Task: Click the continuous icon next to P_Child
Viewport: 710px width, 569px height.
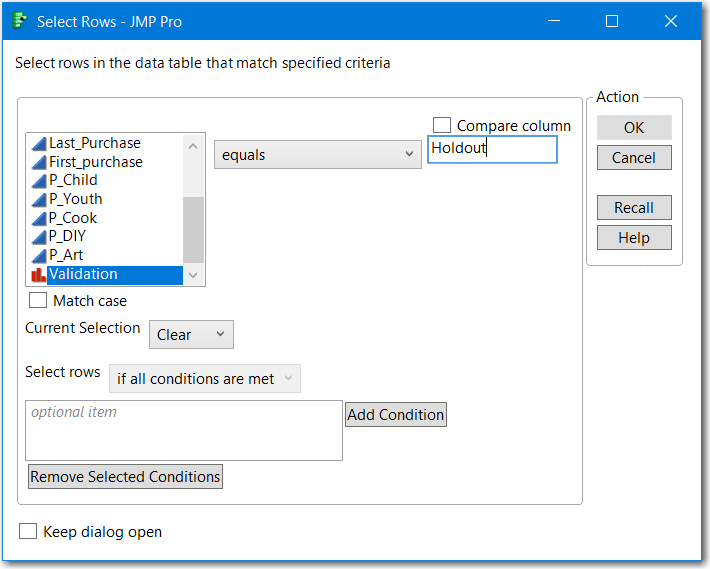Action: click(39, 181)
